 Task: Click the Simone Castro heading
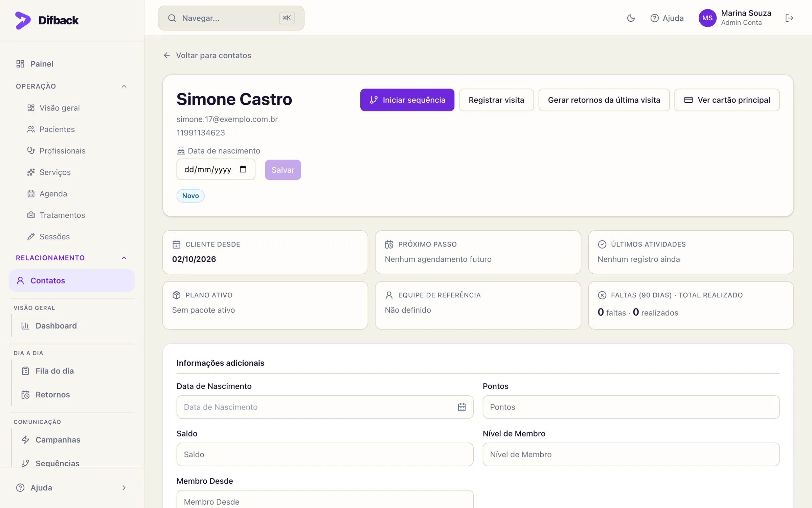click(x=234, y=99)
